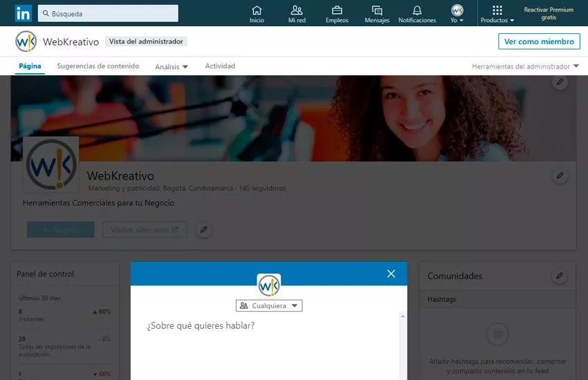Edit page info pencil beside WebKreativo name
The image size is (588, 380).
point(560,175)
